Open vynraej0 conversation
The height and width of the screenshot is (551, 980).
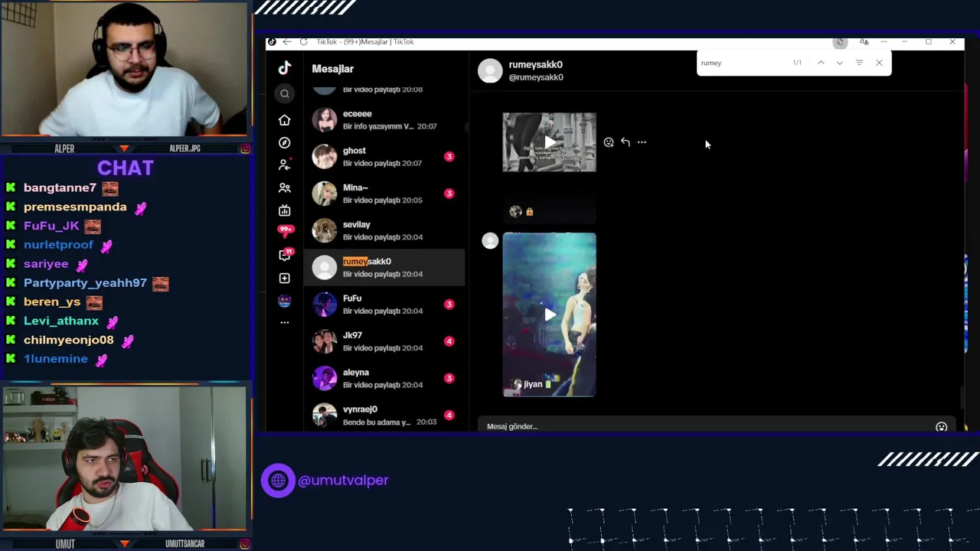[384, 415]
